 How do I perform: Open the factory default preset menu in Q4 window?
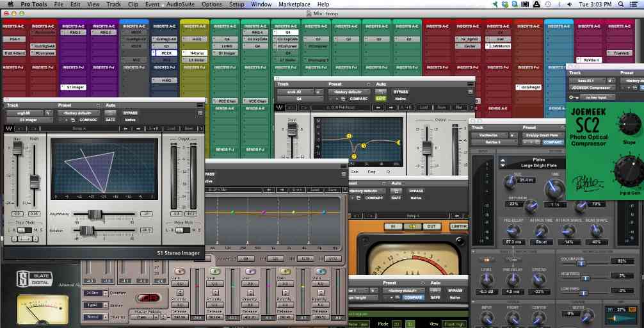click(x=349, y=92)
